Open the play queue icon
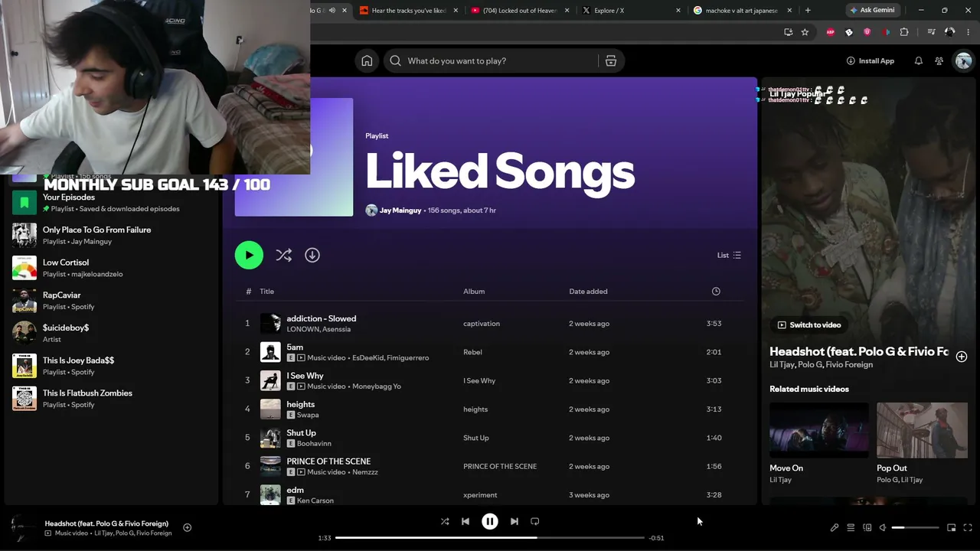This screenshot has height=551, width=980. (x=851, y=527)
